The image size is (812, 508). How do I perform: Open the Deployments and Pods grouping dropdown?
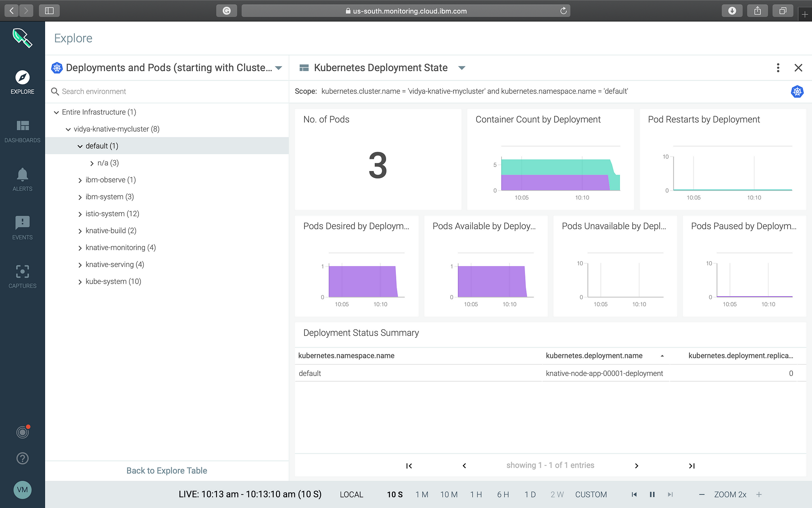[x=279, y=68]
